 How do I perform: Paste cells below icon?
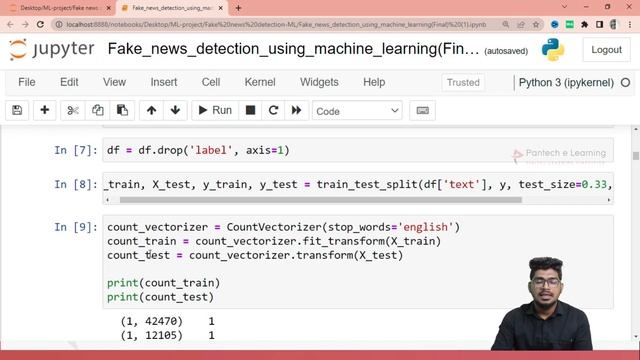pos(122,110)
